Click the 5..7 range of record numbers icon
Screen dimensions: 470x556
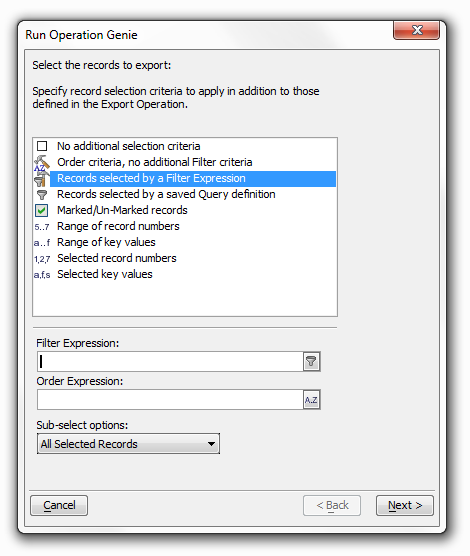tap(42, 227)
